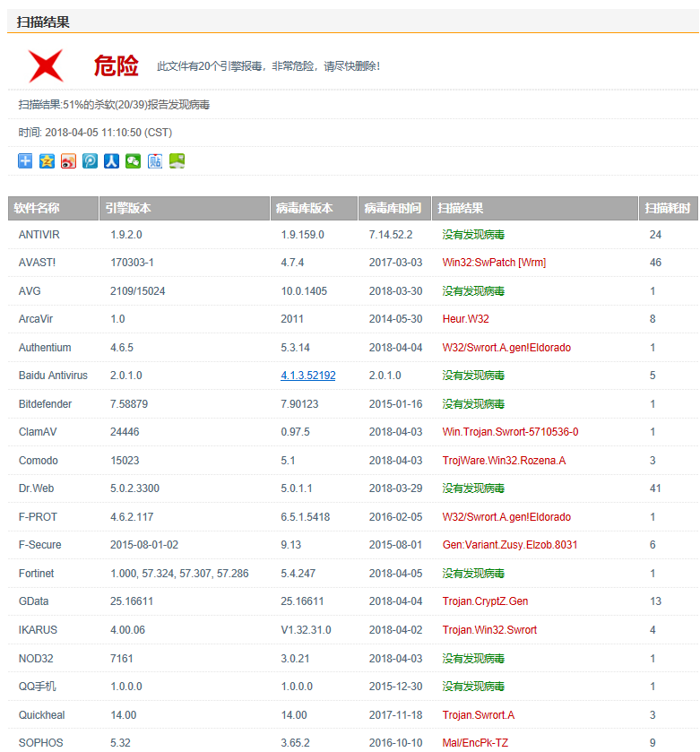700x752 pixels.
Task: Click the Heur.W32 scan result
Action: 465,319
